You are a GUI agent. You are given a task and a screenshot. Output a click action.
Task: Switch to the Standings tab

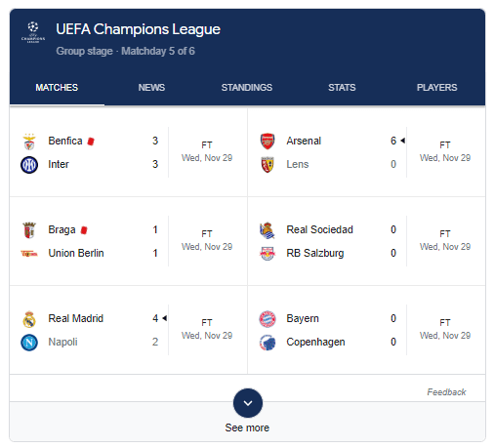247,88
